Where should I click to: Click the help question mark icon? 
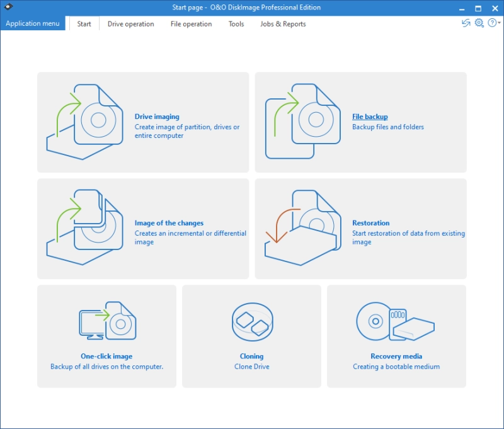tap(492, 23)
